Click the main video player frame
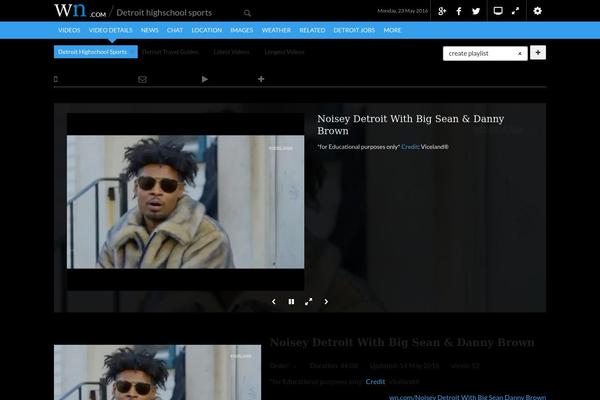The height and width of the screenshot is (400, 600). point(186,202)
